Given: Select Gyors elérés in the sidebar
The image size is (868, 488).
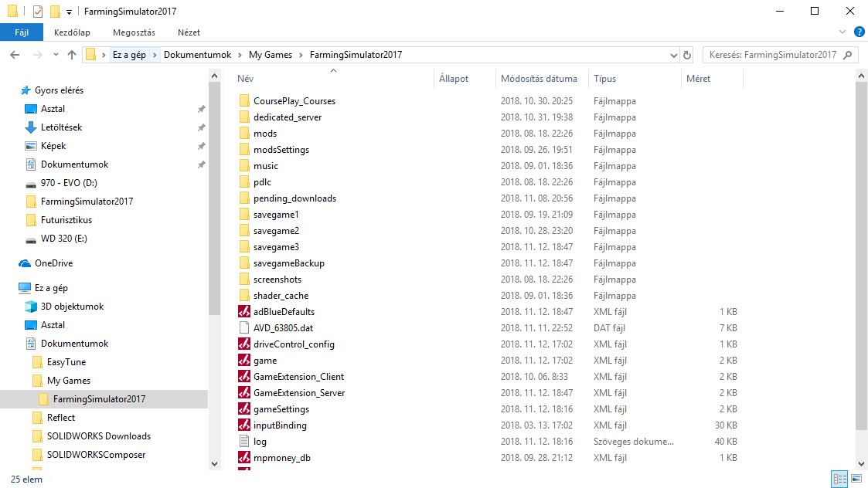Looking at the screenshot, I should coord(59,90).
